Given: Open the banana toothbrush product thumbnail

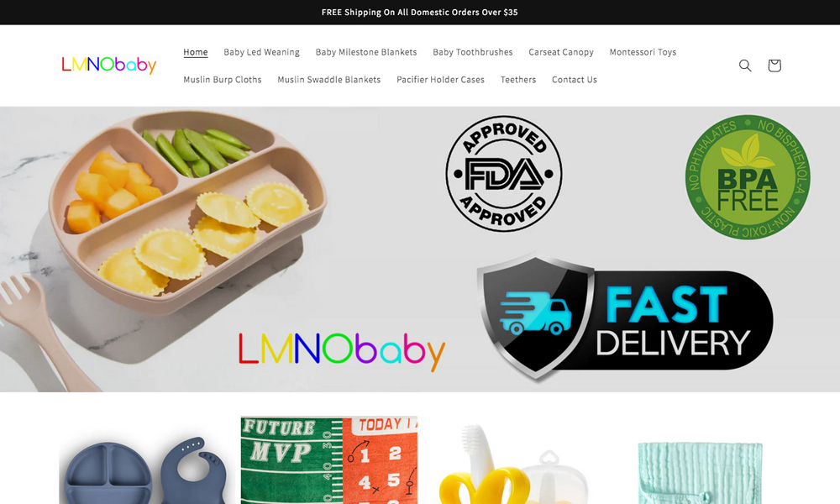Looking at the screenshot, I should pyautogui.click(x=513, y=464).
